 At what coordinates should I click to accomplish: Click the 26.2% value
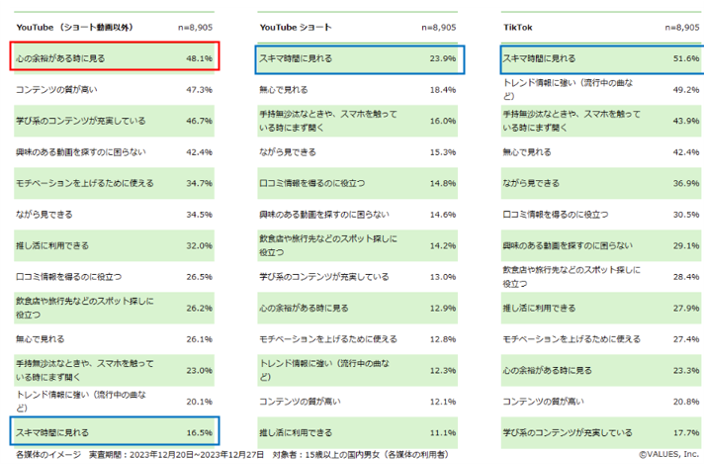[x=199, y=308]
